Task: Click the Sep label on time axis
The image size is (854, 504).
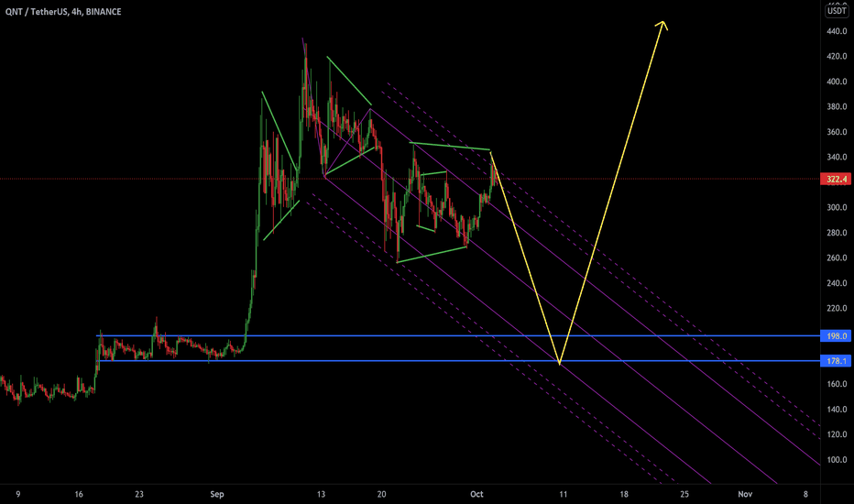Action: 217,494
